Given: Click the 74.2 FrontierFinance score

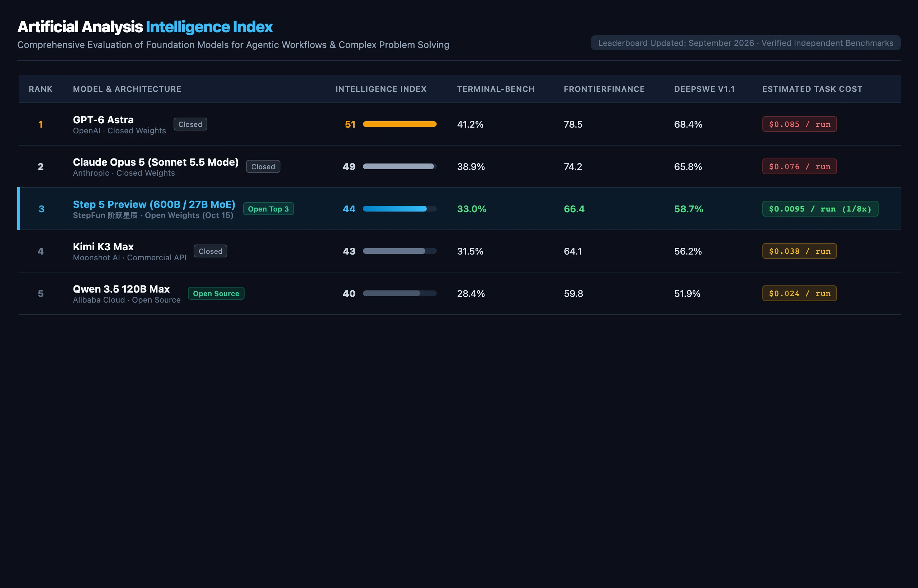Looking at the screenshot, I should (x=573, y=167).
